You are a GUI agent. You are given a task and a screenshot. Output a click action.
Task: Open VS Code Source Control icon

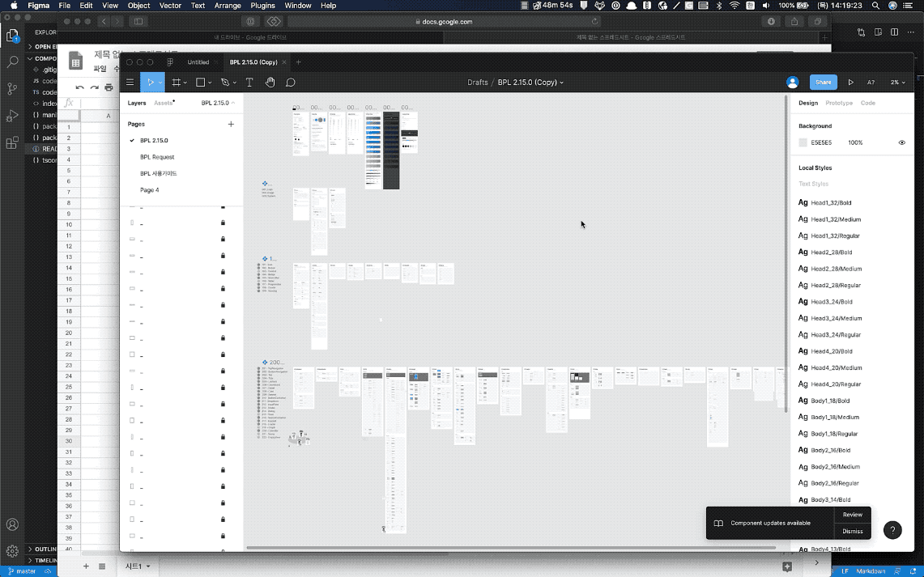[12, 89]
